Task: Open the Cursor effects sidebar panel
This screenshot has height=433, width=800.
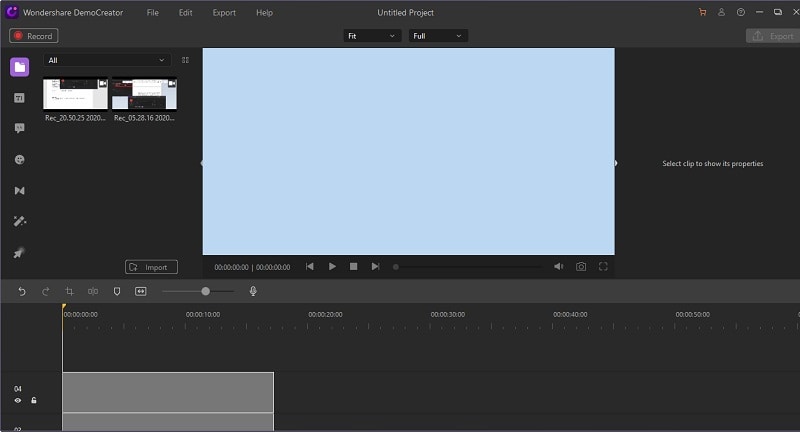Action: [19, 253]
